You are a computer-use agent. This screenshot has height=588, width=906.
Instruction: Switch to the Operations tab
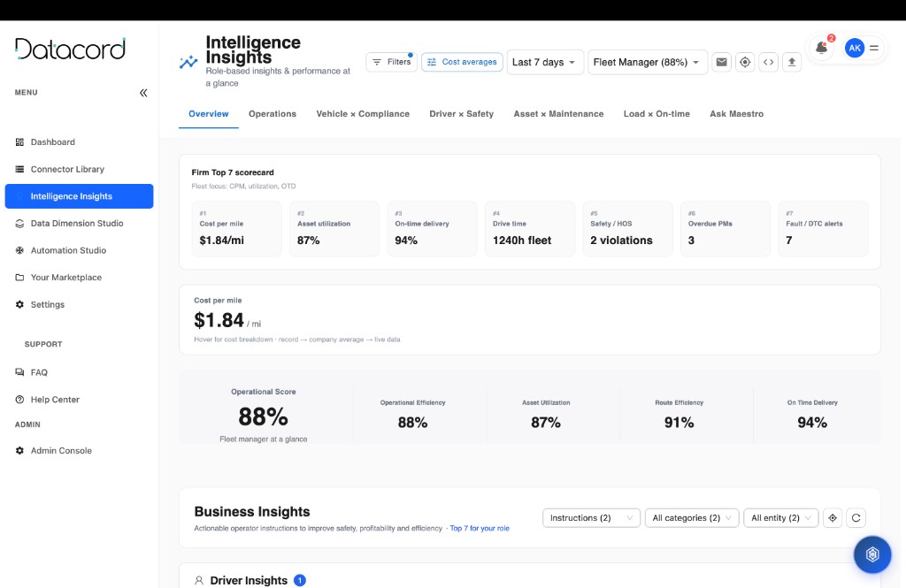[x=273, y=114]
